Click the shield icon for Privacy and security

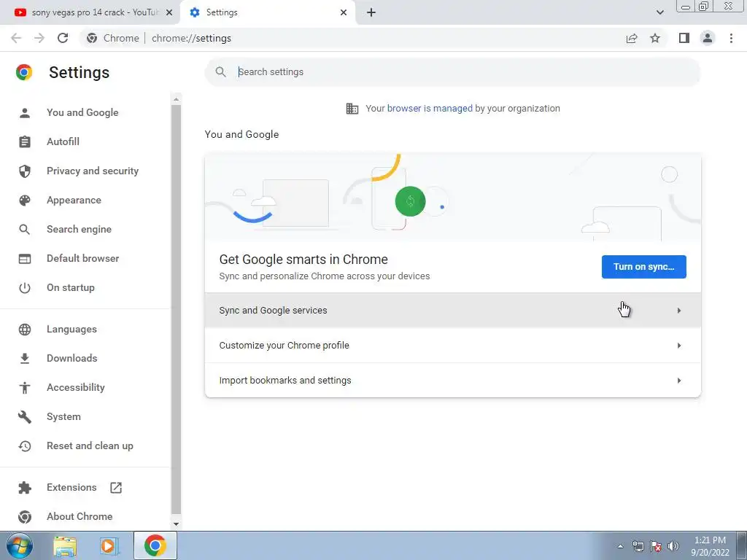(24, 171)
